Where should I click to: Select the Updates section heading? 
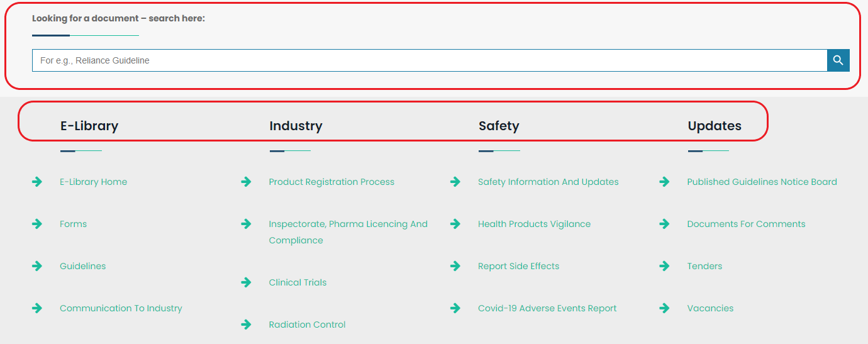[x=715, y=126]
